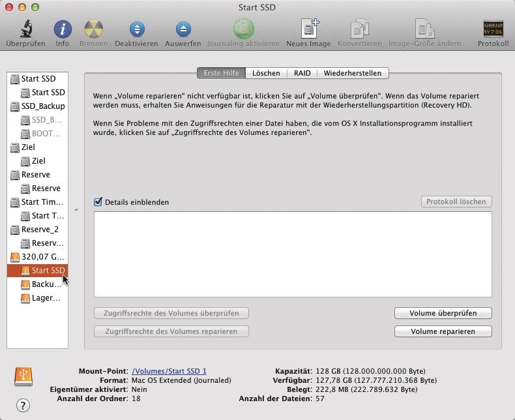Switch to the Löschen tab
The height and width of the screenshot is (420, 515).
pos(266,73)
